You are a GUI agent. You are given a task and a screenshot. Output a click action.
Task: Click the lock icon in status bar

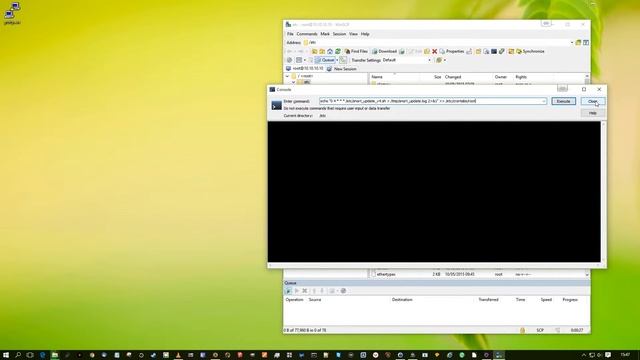(522, 330)
